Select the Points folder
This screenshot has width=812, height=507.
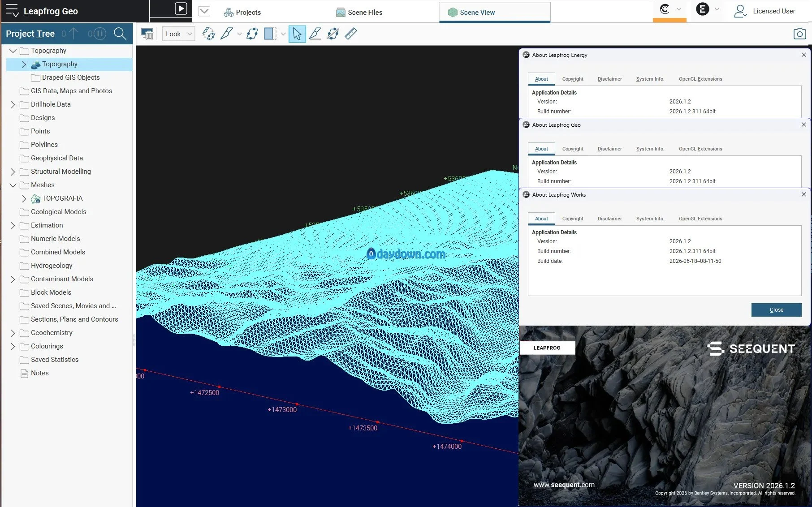(x=35, y=131)
